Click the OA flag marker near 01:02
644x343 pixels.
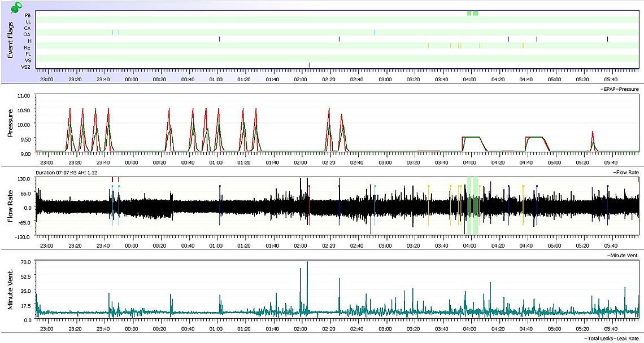[x=220, y=39]
